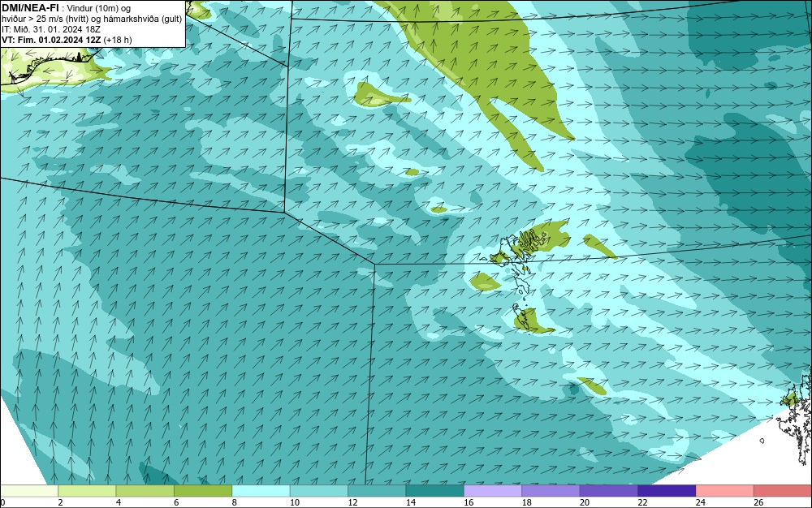Image resolution: width=812 pixels, height=508 pixels.
Task: Click the Iceland coastline beside the info box
Action: coord(50,65)
